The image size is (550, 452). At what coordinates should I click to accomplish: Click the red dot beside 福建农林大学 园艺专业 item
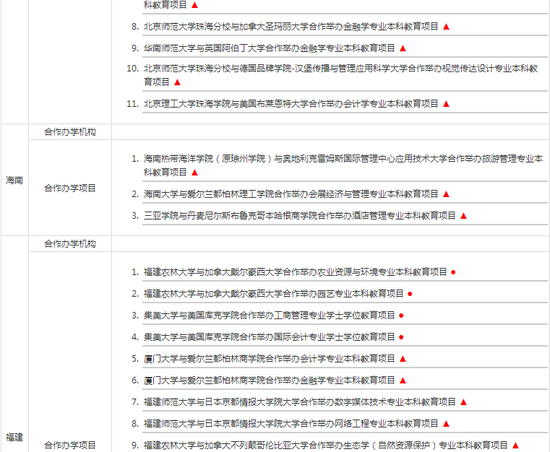[x=410, y=294]
